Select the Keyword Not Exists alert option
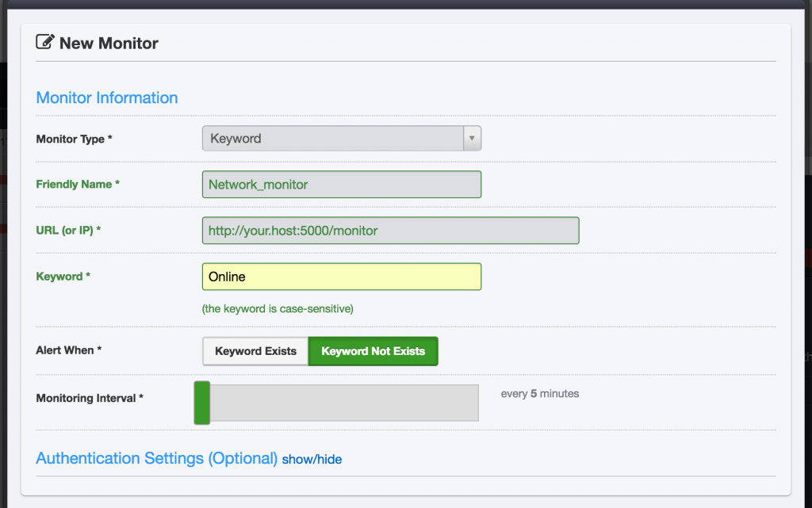Viewport: 812px width, 508px height. coord(373,351)
